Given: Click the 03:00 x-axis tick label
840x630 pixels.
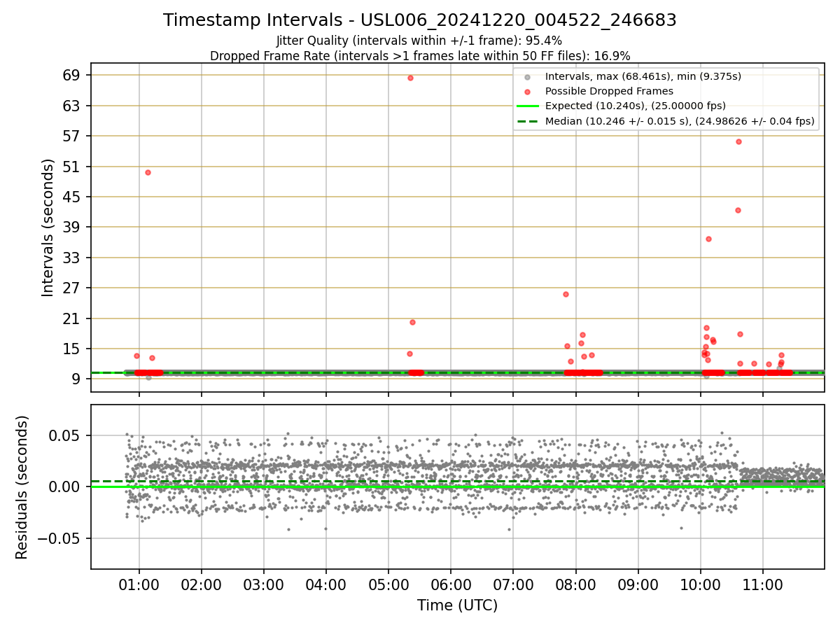Looking at the screenshot, I should tap(264, 584).
